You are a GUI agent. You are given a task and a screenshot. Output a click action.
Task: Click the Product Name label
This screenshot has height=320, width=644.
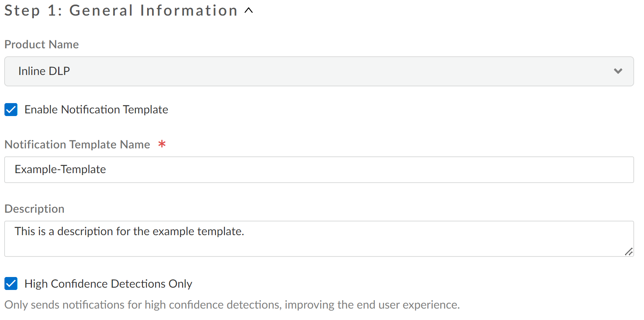41,45
